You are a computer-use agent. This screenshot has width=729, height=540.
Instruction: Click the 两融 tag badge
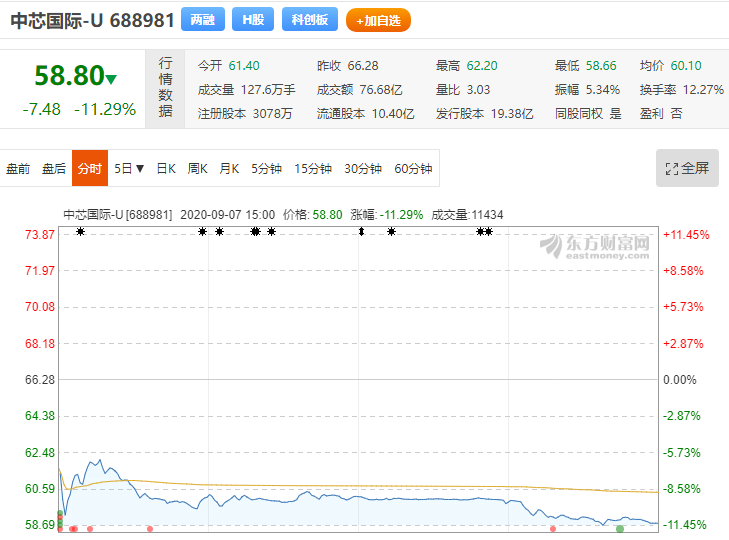pos(203,20)
